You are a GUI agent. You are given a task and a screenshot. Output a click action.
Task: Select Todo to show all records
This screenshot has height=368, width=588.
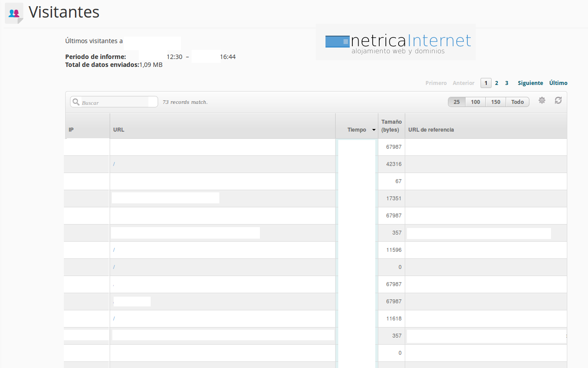[x=518, y=102]
